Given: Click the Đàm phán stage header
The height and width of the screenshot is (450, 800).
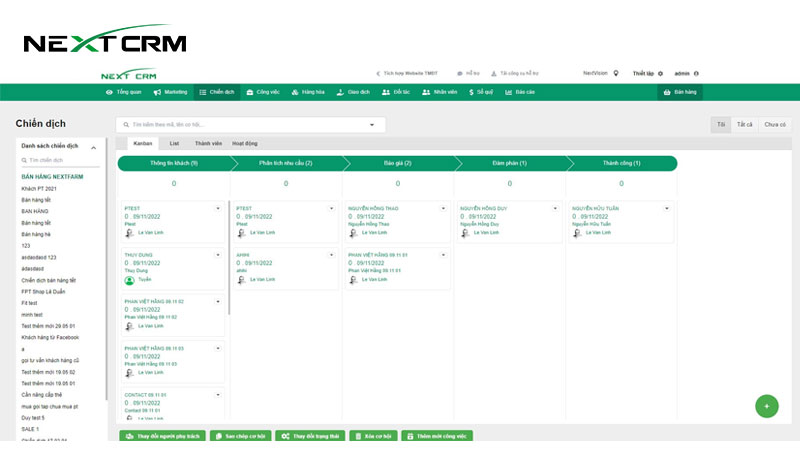Looking at the screenshot, I should (509, 163).
